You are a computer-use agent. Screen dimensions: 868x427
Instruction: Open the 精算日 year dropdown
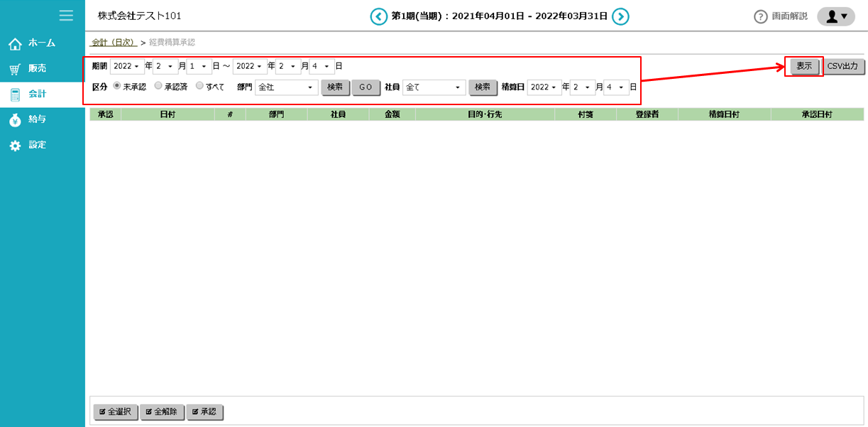click(x=544, y=87)
